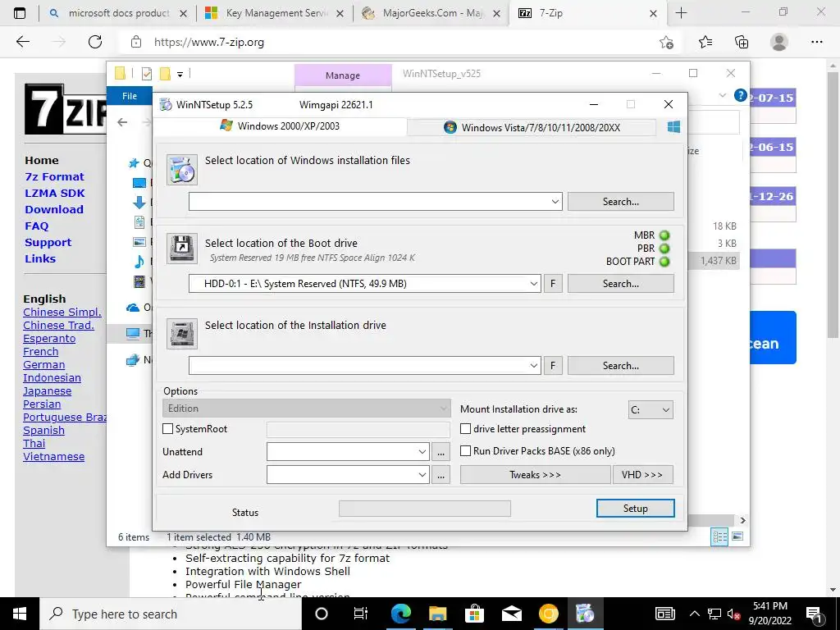Open Microsoft Store from the taskbar
Viewport: 840px width, 630px height.
474,614
